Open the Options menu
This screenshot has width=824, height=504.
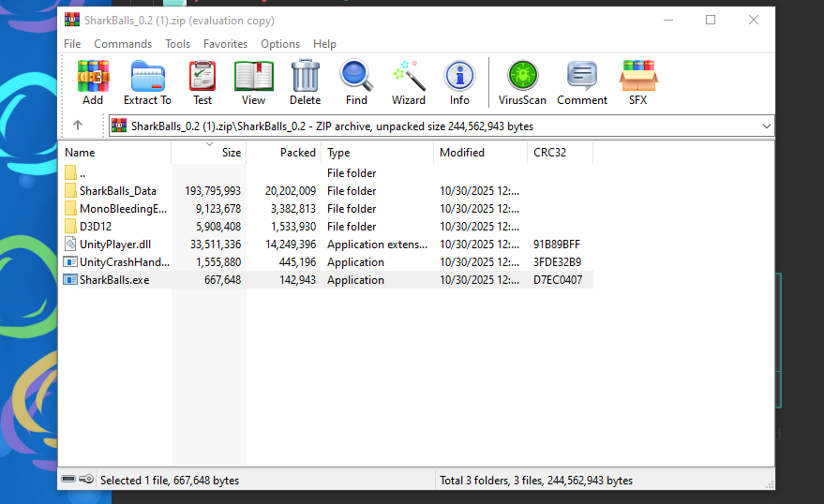(x=280, y=44)
